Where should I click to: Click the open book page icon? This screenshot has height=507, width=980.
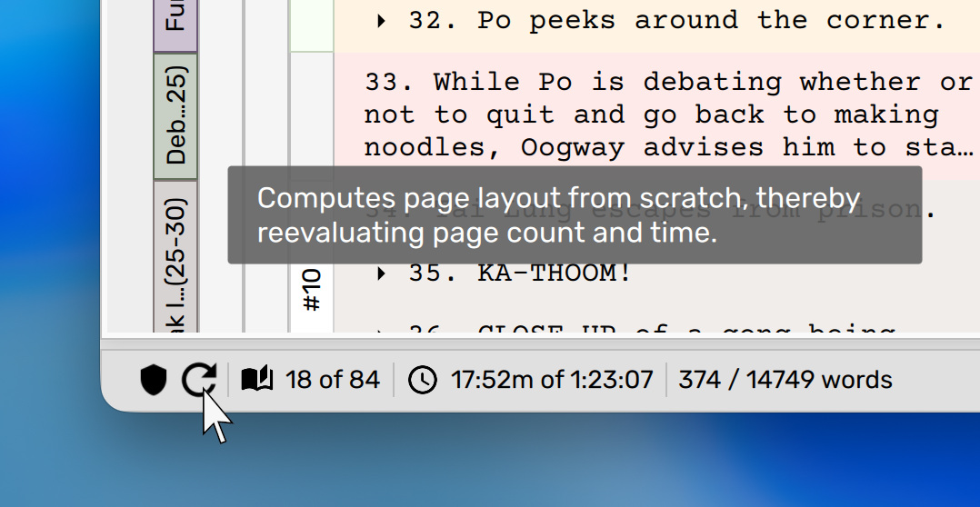pyautogui.click(x=257, y=380)
